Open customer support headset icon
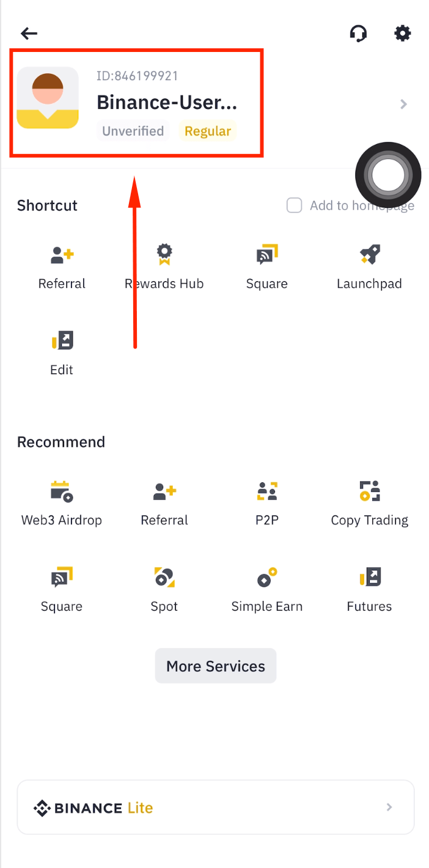Viewport: 429px width, 868px height. pyautogui.click(x=358, y=33)
